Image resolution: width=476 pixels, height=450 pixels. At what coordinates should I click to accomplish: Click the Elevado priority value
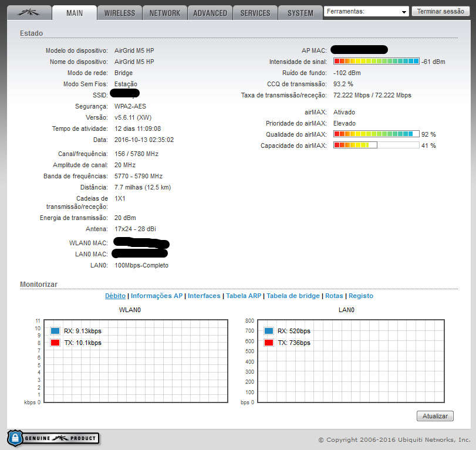[x=345, y=123]
